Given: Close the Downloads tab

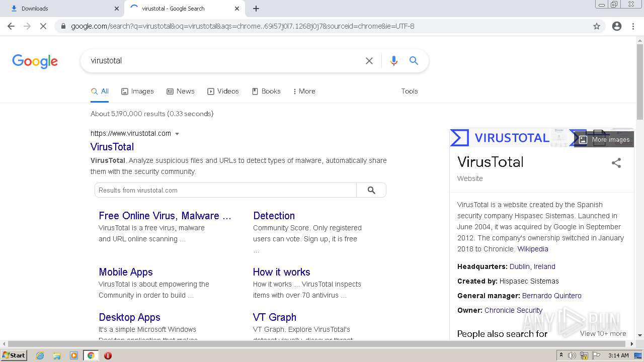Looking at the screenshot, I should (117, 9).
